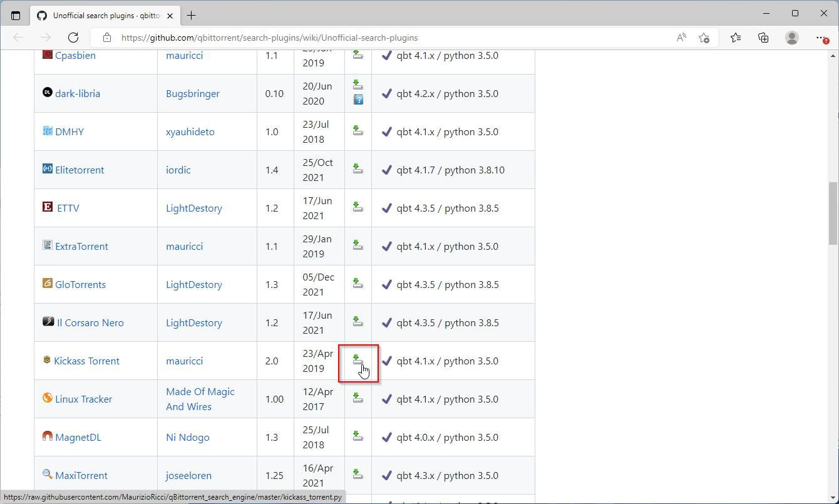
Task: Download the Kickass Torrent plugin
Action: point(358,360)
